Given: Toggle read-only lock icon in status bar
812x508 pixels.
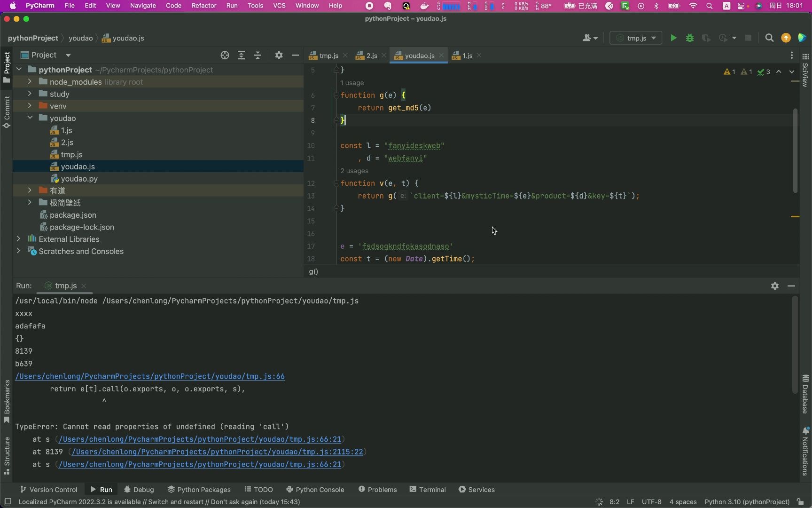Looking at the screenshot, I should 800,502.
